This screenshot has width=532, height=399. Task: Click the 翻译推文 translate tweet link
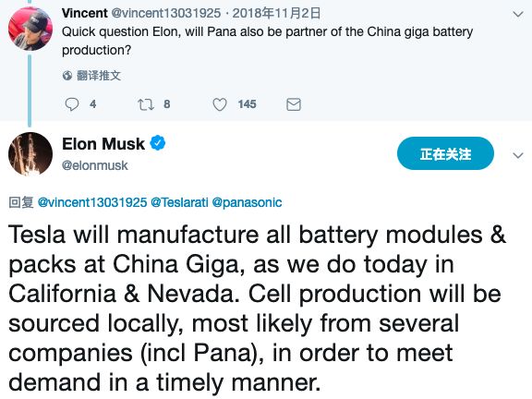99,76
